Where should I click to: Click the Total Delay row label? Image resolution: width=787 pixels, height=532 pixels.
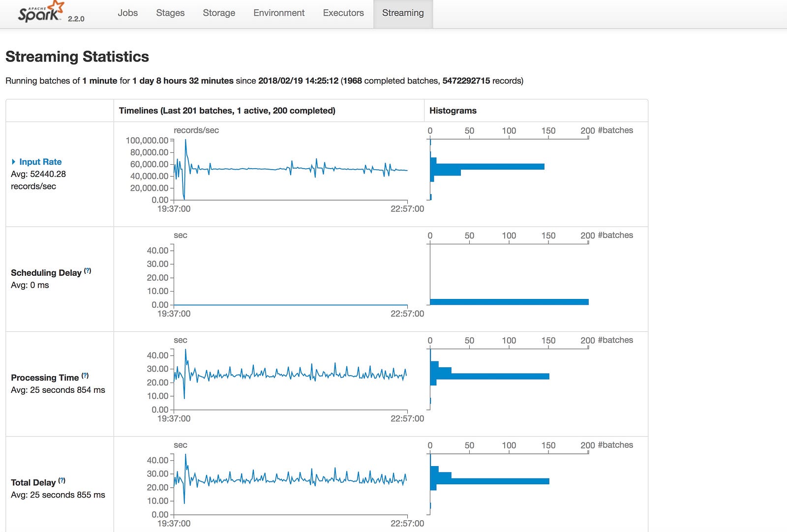click(x=33, y=483)
